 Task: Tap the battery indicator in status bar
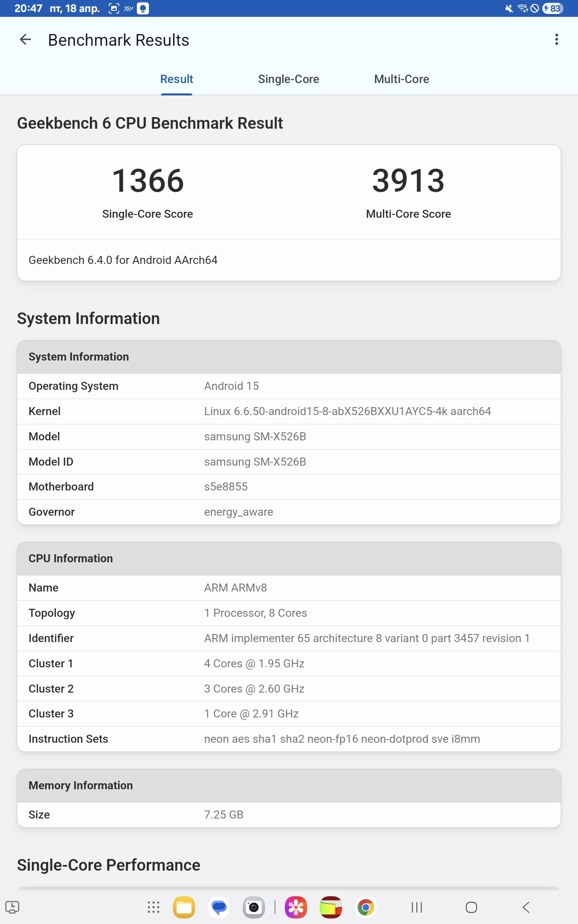[x=552, y=8]
